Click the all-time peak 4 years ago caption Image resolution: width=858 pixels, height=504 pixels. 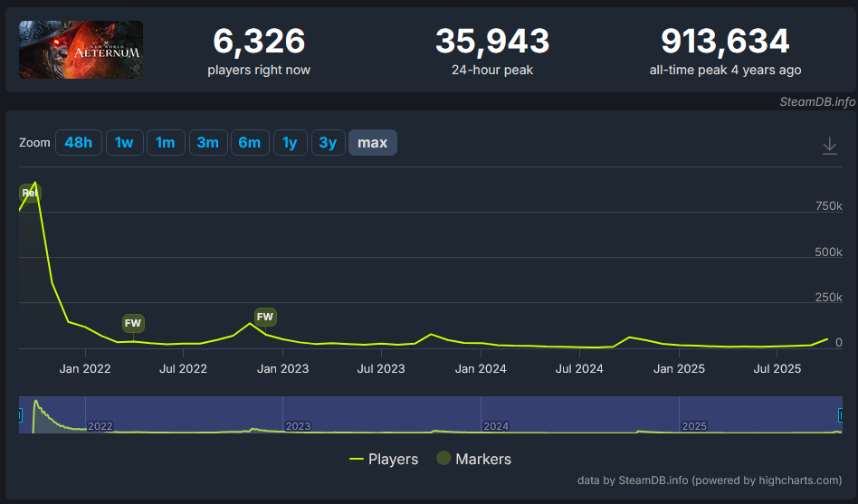[x=725, y=70]
